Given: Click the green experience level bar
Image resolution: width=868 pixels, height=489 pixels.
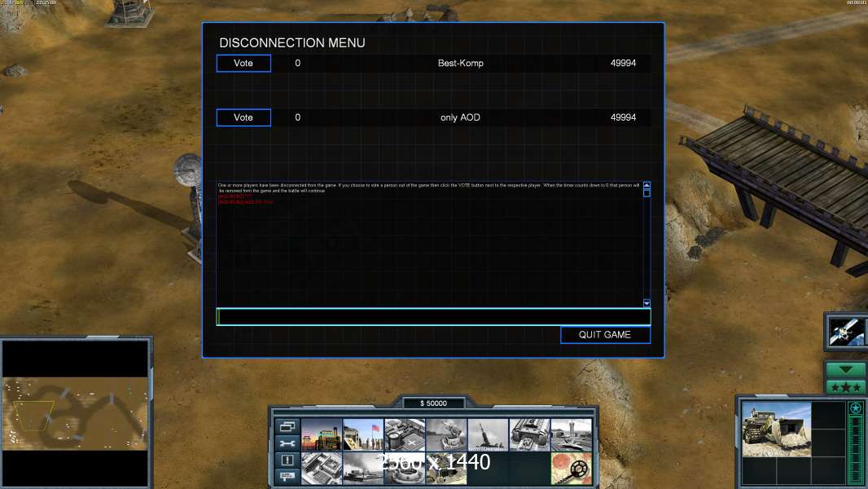Looking at the screenshot, I should [x=856, y=450].
